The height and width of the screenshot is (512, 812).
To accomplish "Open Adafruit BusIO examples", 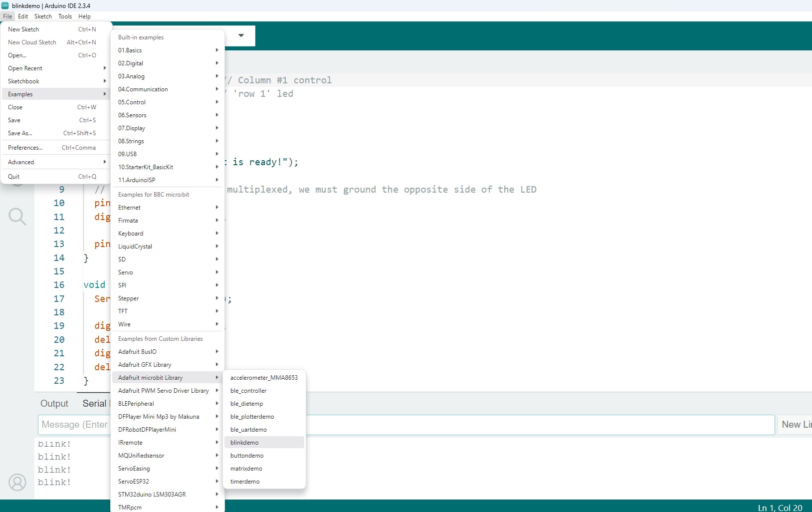I will point(168,352).
